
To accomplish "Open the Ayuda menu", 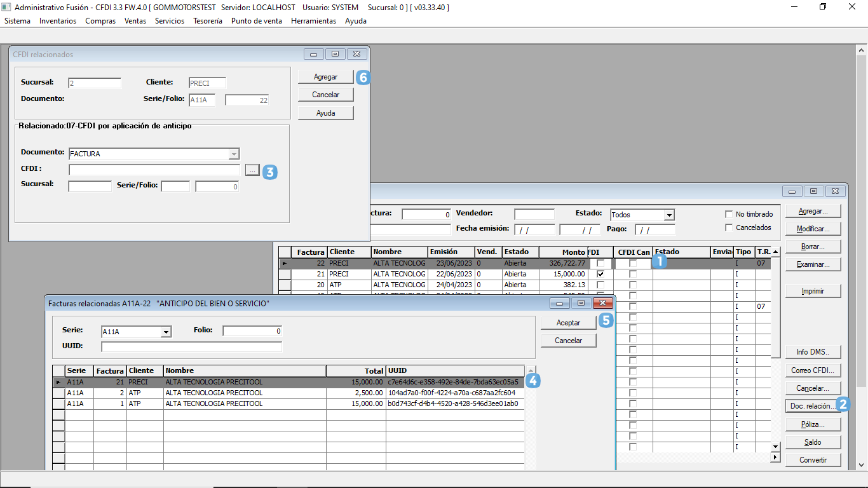I will pyautogui.click(x=356, y=21).
